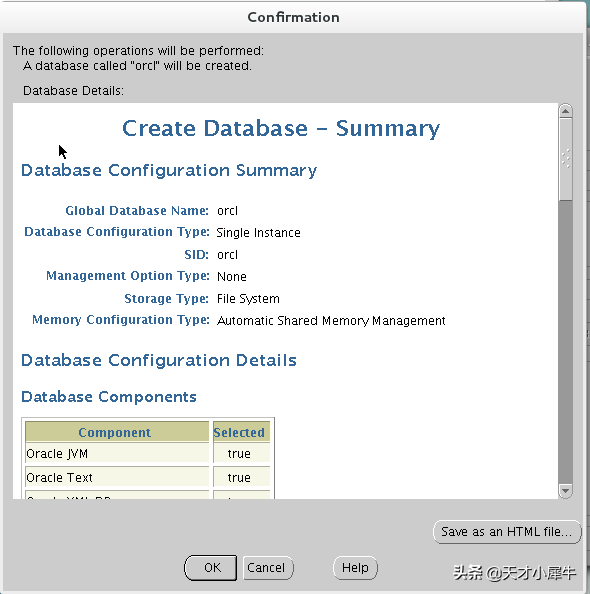Click Save as an HTML file button
The width and height of the screenshot is (590, 594).
point(507,532)
